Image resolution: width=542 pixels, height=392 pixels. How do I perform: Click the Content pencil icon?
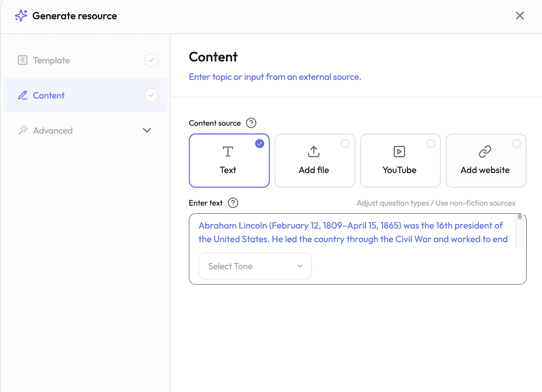click(x=22, y=95)
